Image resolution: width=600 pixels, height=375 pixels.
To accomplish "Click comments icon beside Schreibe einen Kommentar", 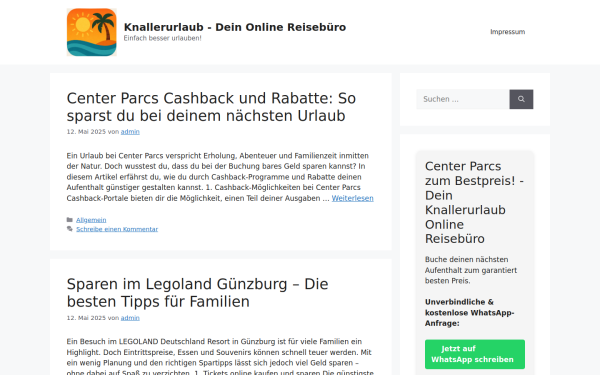I will pos(70,229).
